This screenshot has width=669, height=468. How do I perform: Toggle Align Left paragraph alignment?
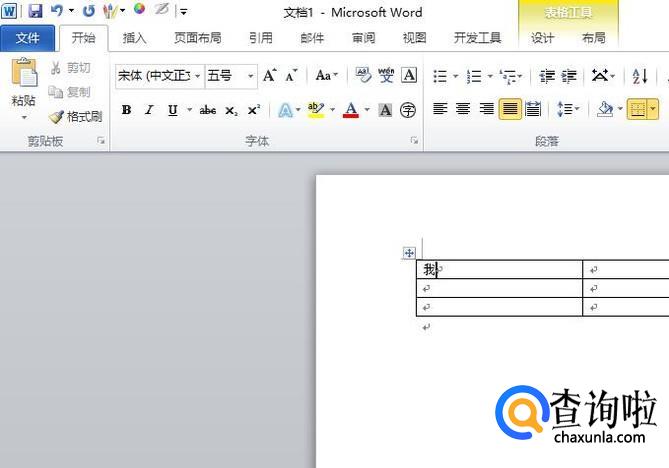pyautogui.click(x=440, y=110)
